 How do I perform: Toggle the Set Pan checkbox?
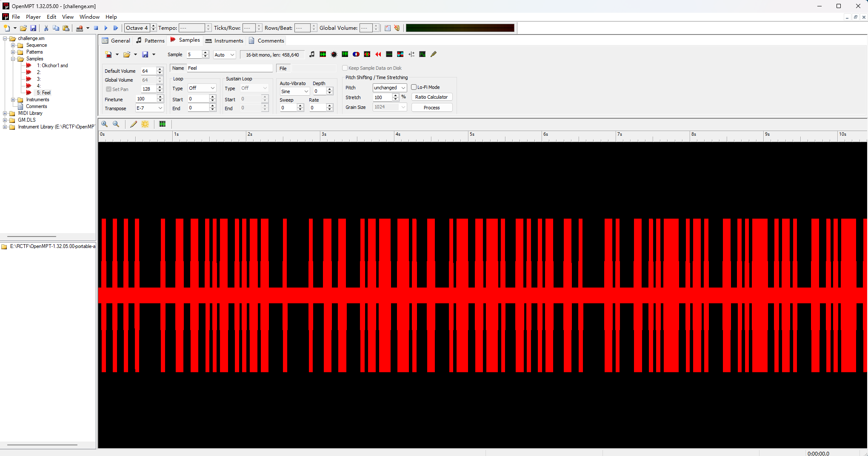pos(109,89)
